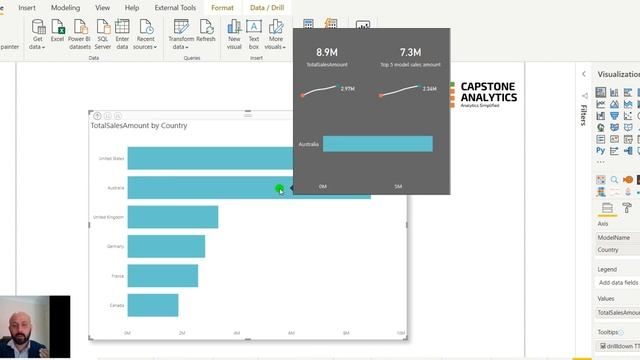This screenshot has width=640, height=360.
Task: Click Legend Add data fields box
Action: (617, 282)
